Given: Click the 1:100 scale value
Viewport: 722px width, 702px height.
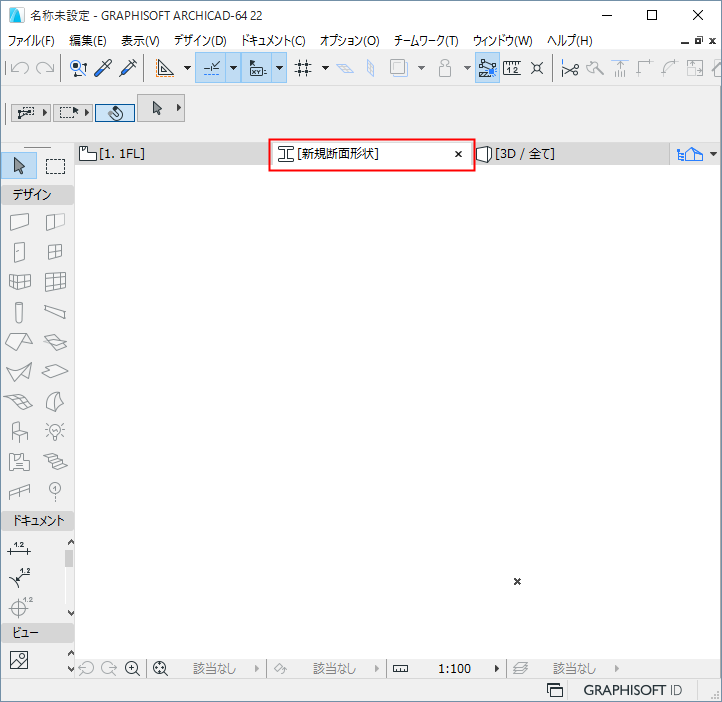Looking at the screenshot, I should click(454, 668).
